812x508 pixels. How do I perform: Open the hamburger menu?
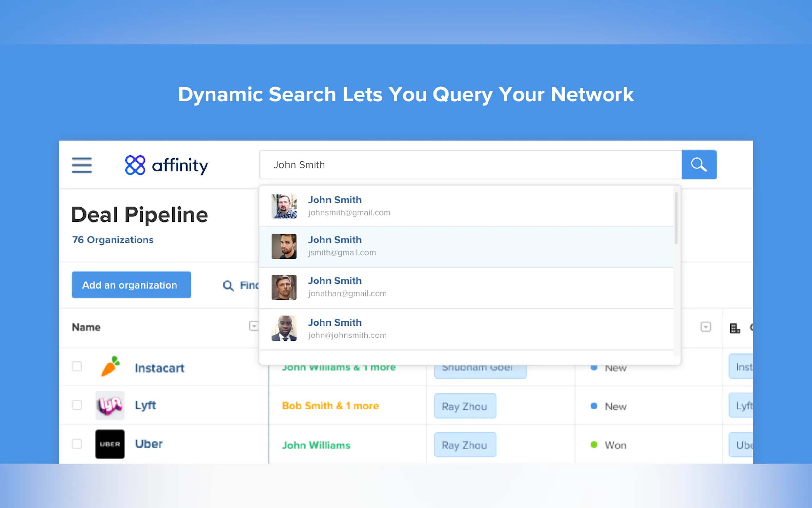click(x=82, y=165)
